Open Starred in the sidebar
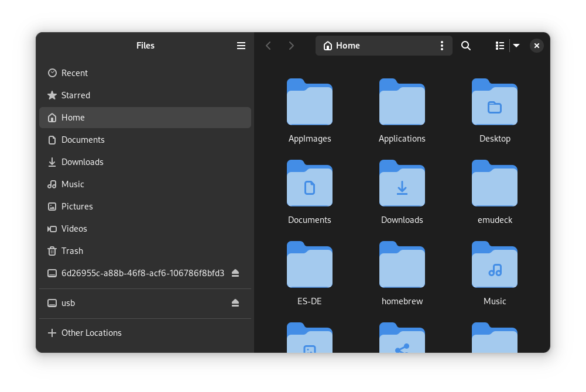This screenshot has width=586, height=392. [76, 95]
